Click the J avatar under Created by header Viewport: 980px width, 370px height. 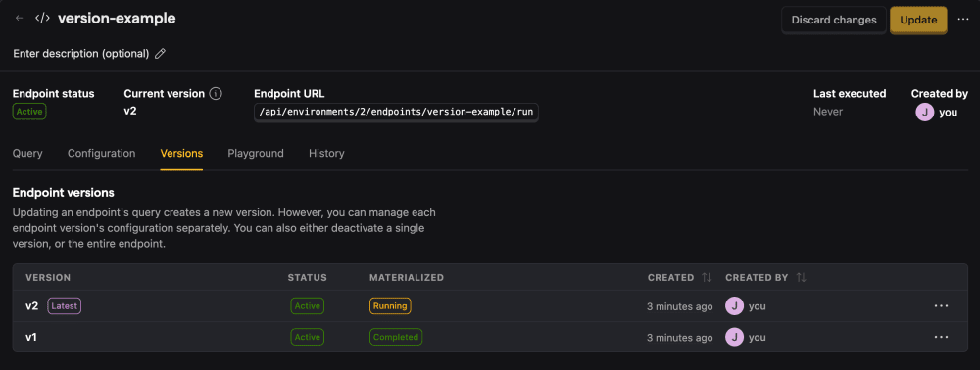tap(924, 113)
